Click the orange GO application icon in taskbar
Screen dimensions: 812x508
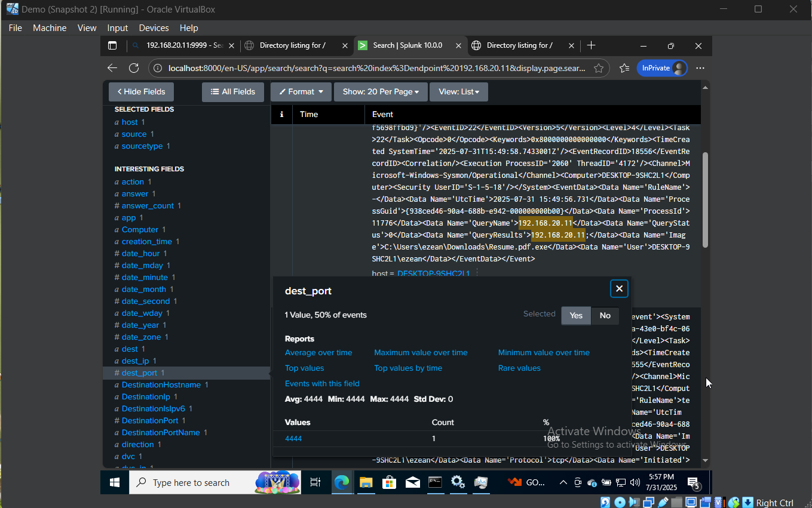pyautogui.click(x=514, y=482)
